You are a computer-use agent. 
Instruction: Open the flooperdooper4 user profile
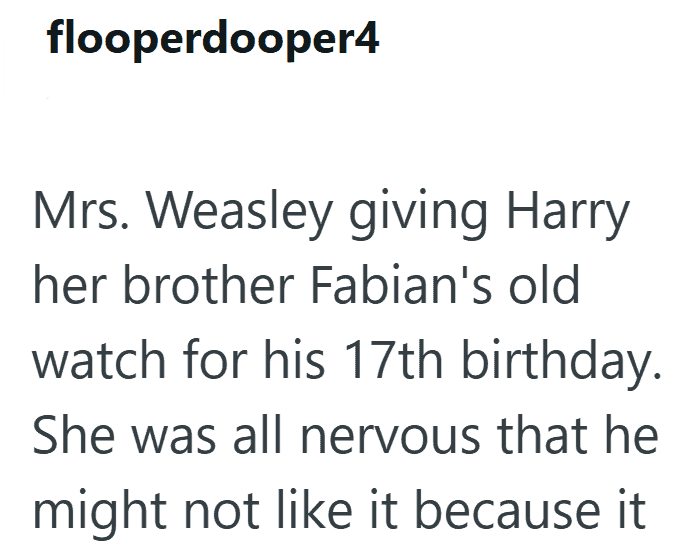pos(213,38)
